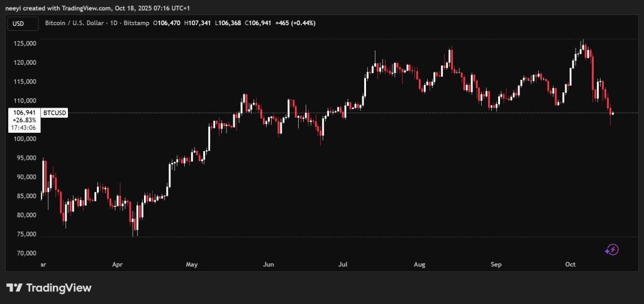Select the Aug label on time axis
Viewport: 644px width, 304px height.
(419, 265)
